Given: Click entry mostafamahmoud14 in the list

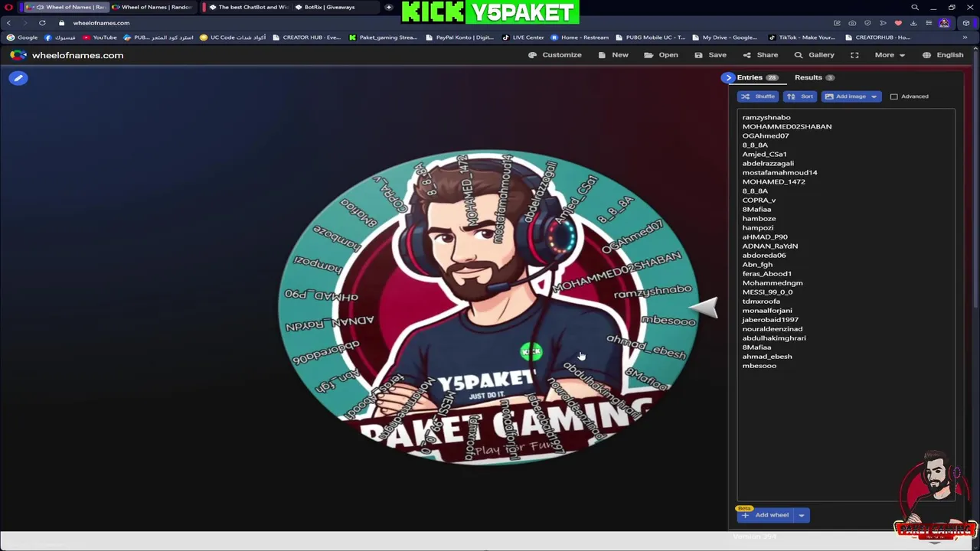Looking at the screenshot, I should click(x=779, y=173).
